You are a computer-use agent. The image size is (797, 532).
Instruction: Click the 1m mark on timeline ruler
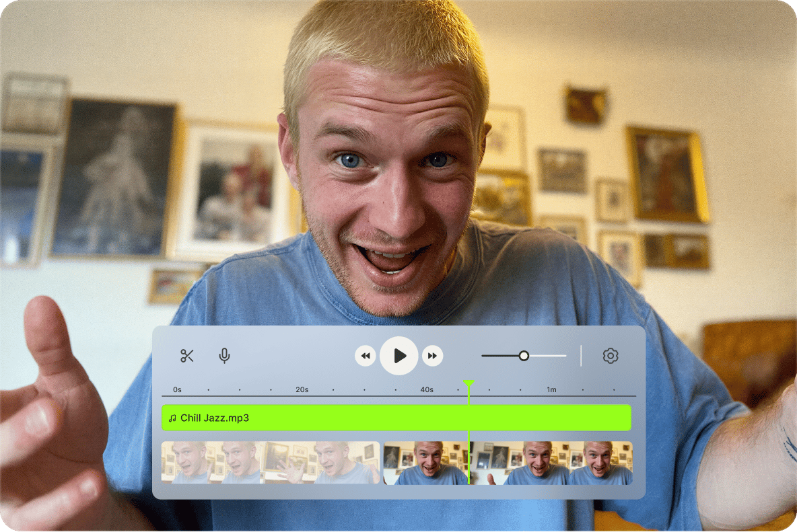click(x=551, y=389)
